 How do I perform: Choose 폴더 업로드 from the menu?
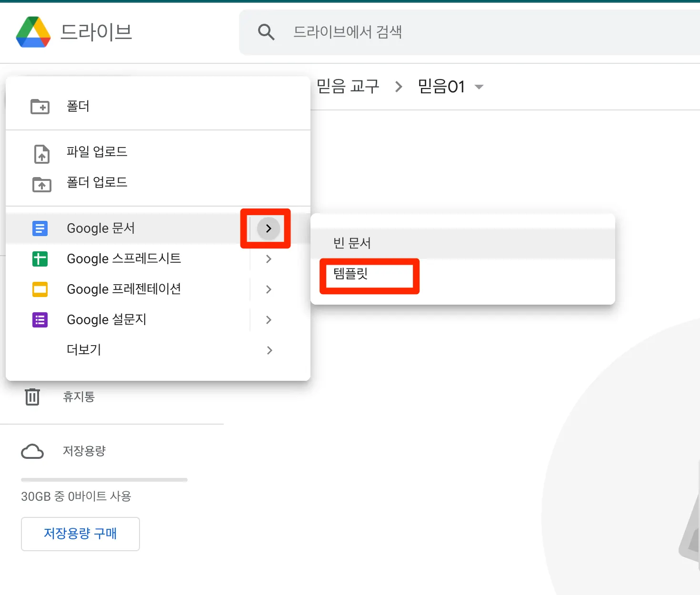[158, 182]
